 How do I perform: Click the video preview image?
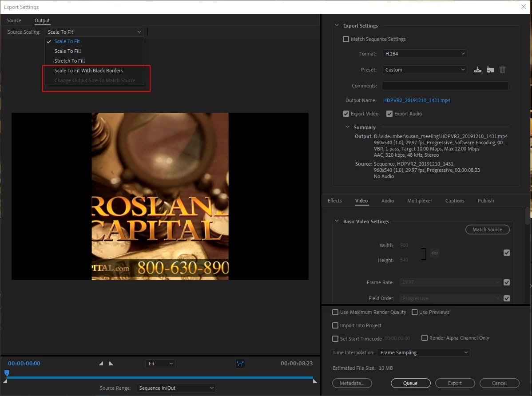coord(160,196)
